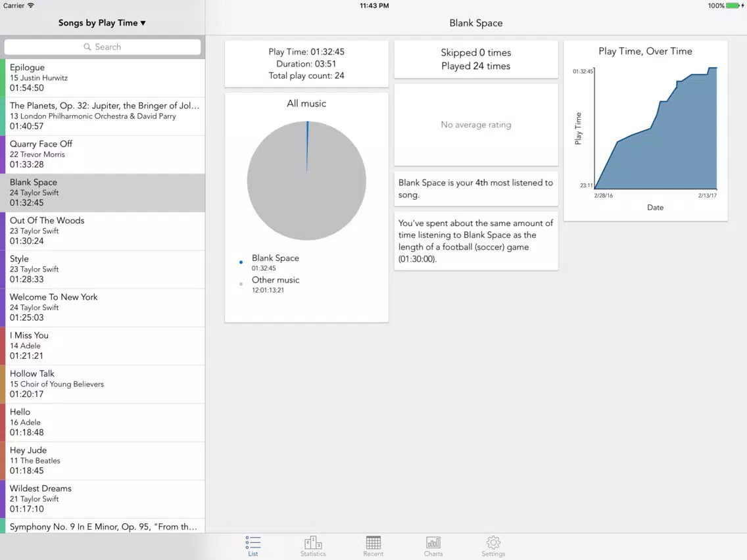The height and width of the screenshot is (560, 747).
Task: Select the song I Miss You
Action: [x=103, y=346]
